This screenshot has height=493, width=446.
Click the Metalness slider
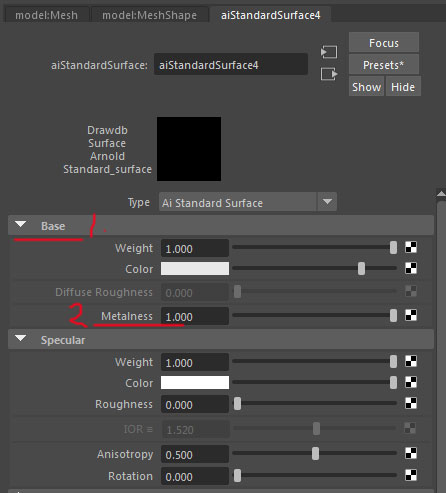click(315, 315)
